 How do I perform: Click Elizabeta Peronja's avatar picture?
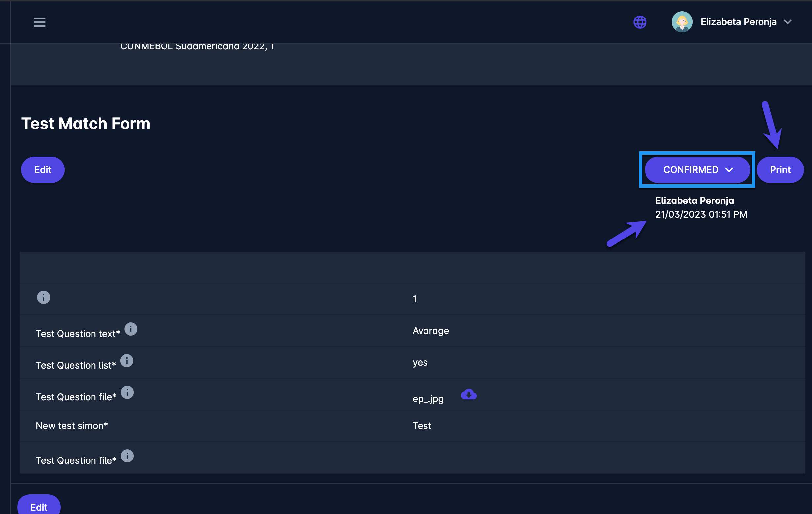click(682, 22)
